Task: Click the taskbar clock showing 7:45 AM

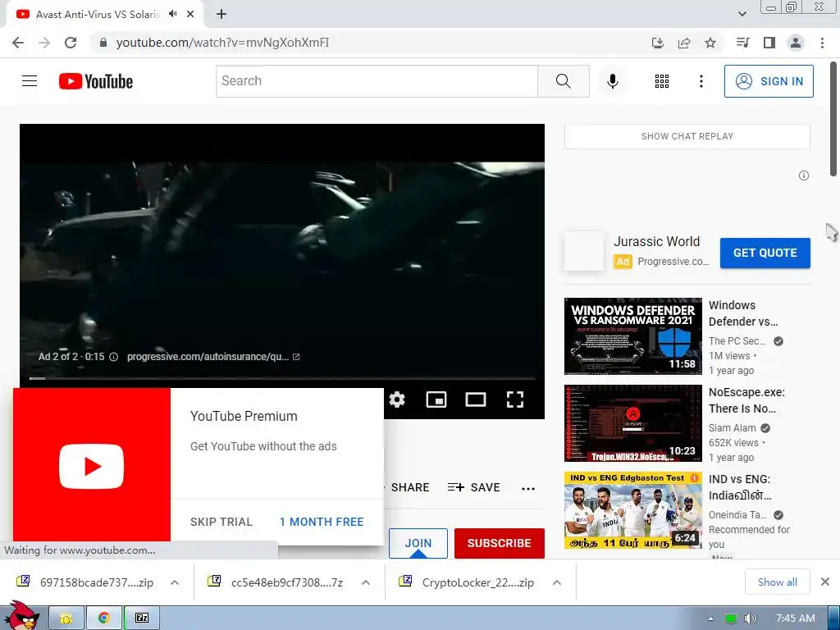Action: [x=796, y=619]
